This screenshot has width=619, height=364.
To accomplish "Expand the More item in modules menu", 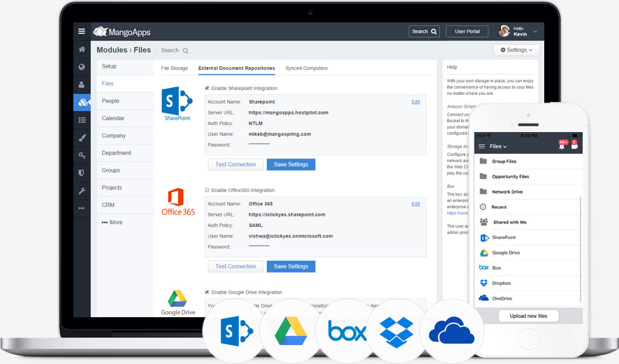I will point(112,222).
